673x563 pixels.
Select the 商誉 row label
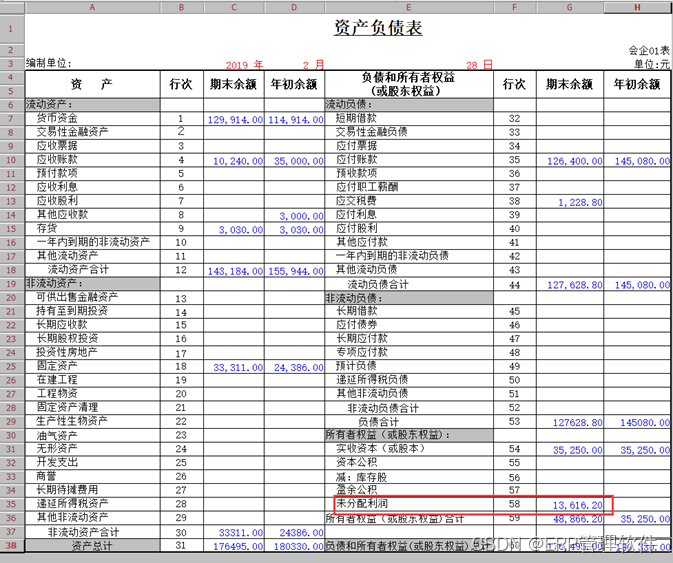[47, 476]
